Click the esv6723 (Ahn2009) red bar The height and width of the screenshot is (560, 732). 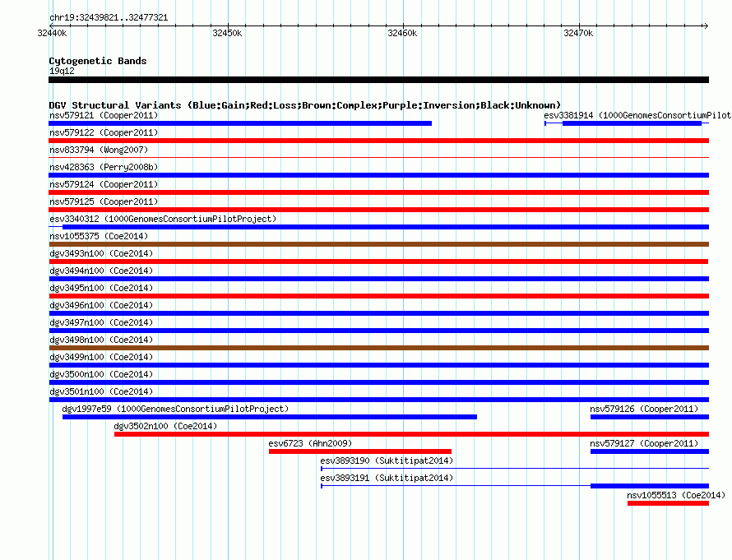tap(360, 451)
